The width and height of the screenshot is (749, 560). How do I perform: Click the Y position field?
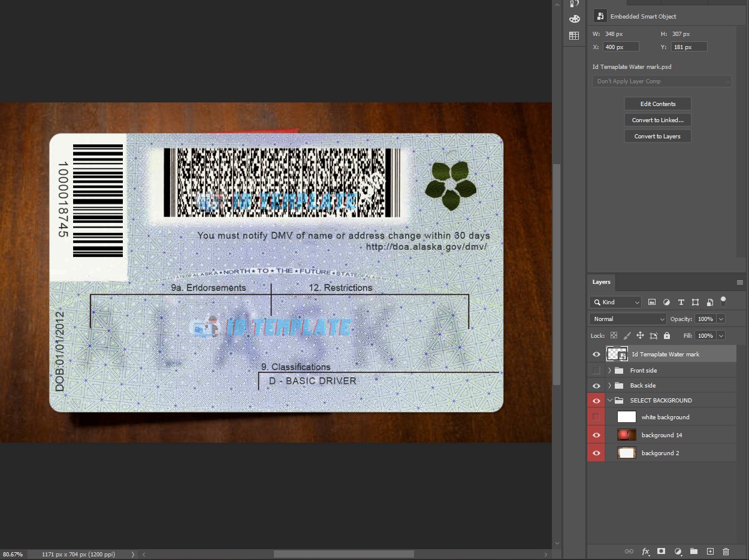(689, 47)
